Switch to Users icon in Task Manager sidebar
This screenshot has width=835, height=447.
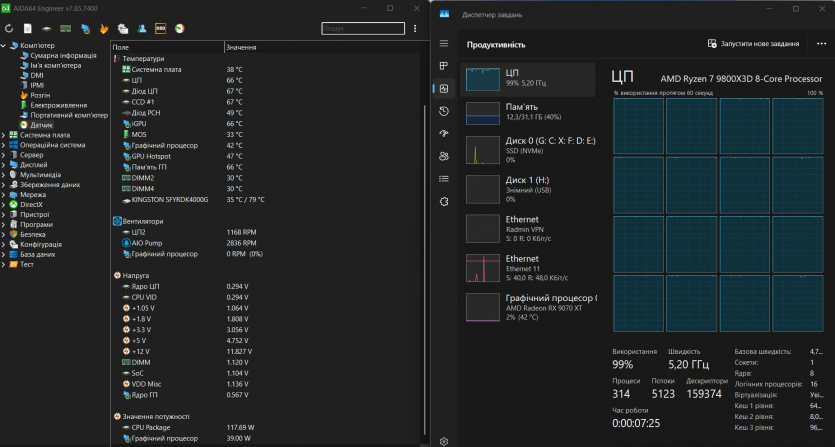pyautogui.click(x=444, y=156)
